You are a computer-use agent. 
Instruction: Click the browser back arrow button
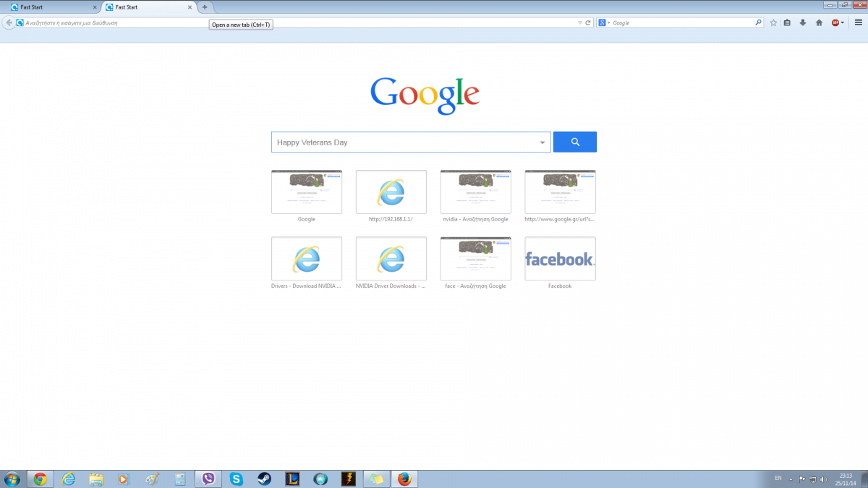point(9,22)
